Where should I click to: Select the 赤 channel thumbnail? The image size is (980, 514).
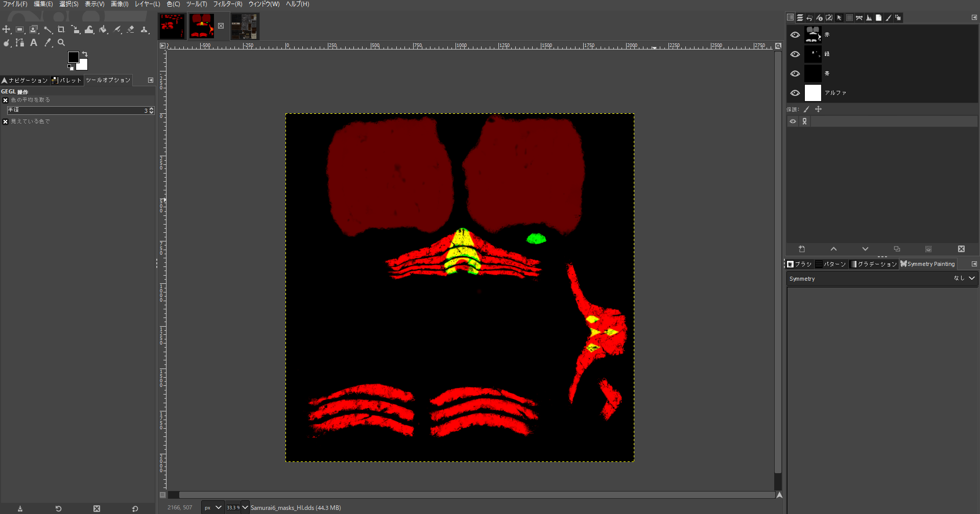813,35
